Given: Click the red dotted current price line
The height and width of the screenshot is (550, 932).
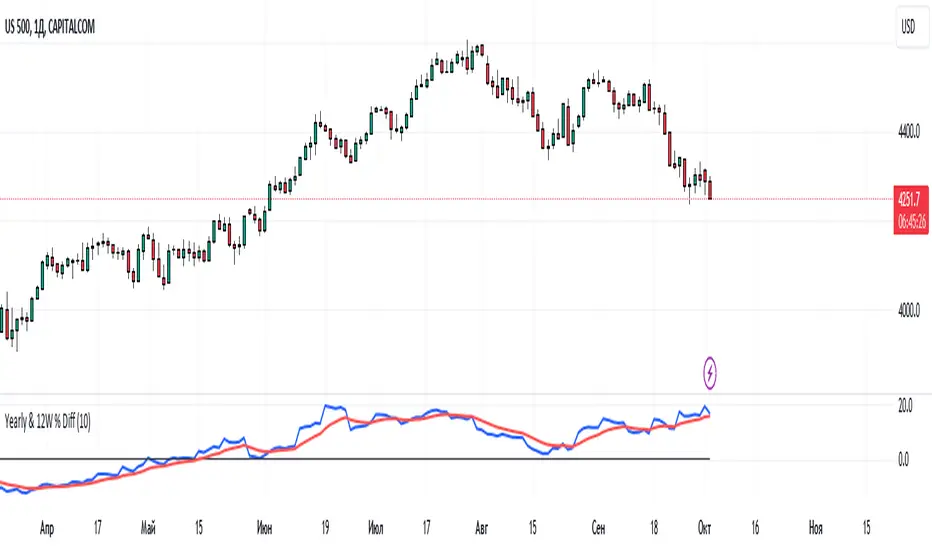Looking at the screenshot, I should (400, 199).
